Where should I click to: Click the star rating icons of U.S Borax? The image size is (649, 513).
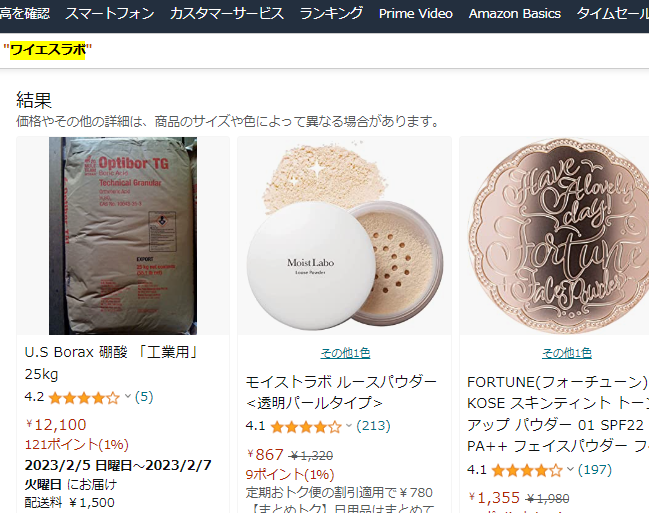tap(84, 398)
